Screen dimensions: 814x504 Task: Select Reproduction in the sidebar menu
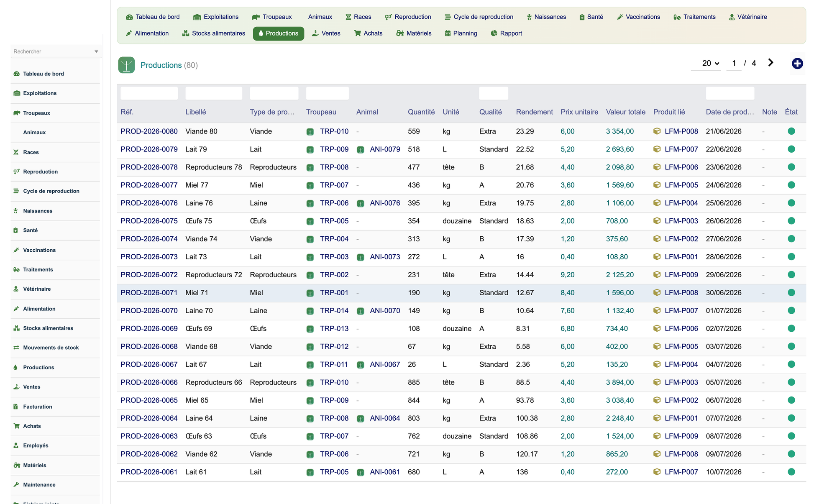[40, 171]
